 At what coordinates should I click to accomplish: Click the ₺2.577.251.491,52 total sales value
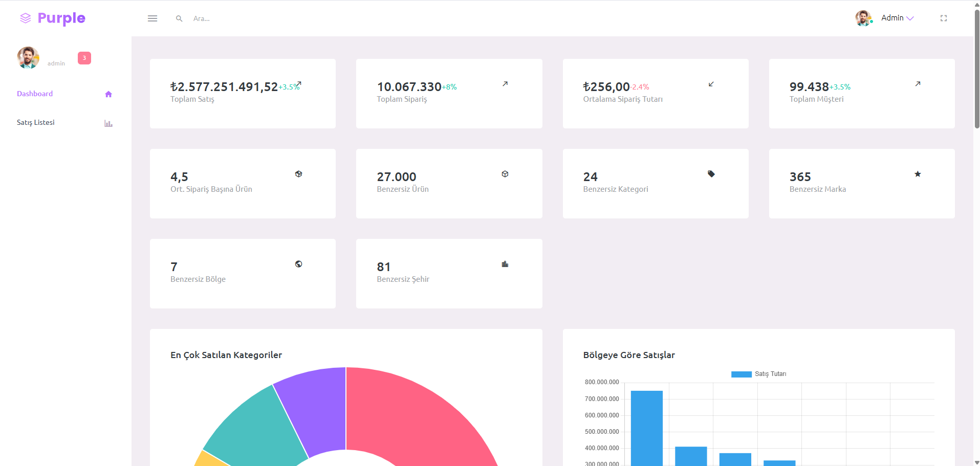click(224, 87)
